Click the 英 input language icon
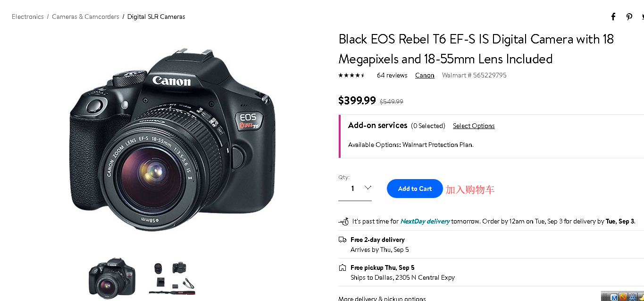This screenshot has height=301, width=644. click(x=632, y=297)
